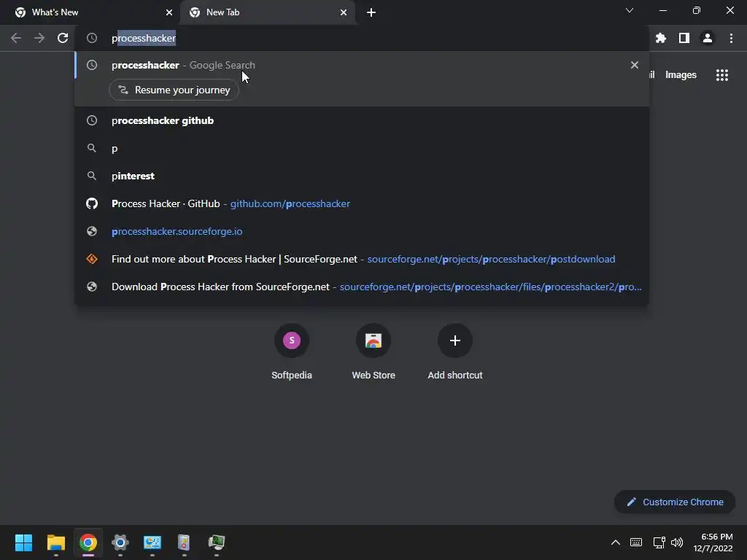Screen dimensions: 747x560
Task: Open Chrome three-dot menu
Action: click(x=731, y=38)
